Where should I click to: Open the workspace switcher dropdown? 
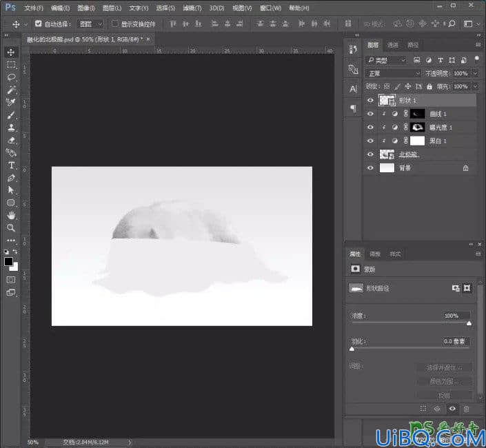470,23
